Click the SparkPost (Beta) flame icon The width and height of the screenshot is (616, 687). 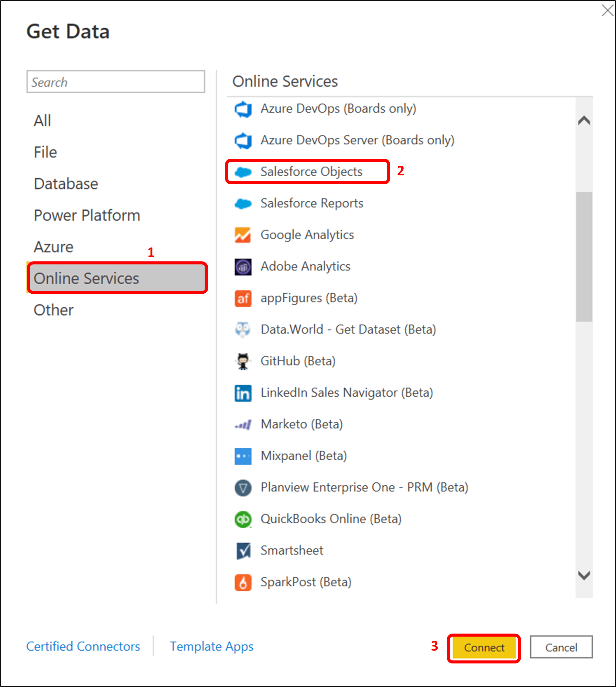point(243,582)
